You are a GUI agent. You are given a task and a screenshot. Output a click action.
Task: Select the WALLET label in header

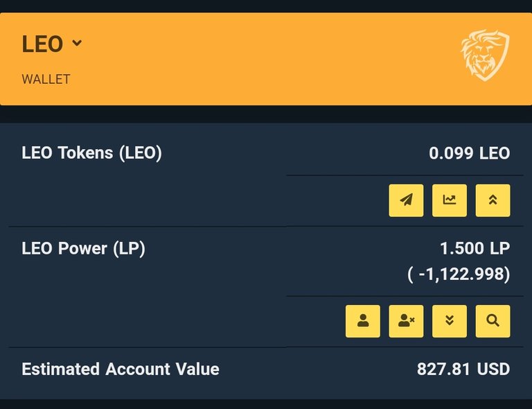pos(46,80)
